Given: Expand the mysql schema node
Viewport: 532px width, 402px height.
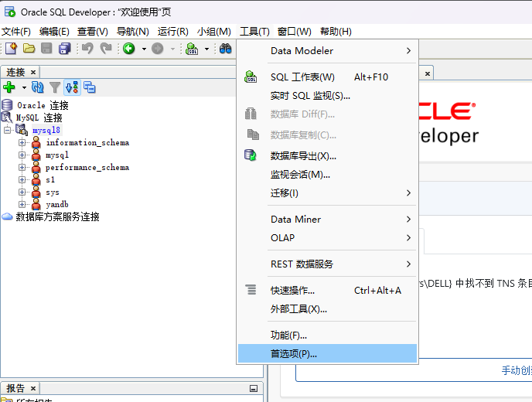Looking at the screenshot, I should (22, 155).
